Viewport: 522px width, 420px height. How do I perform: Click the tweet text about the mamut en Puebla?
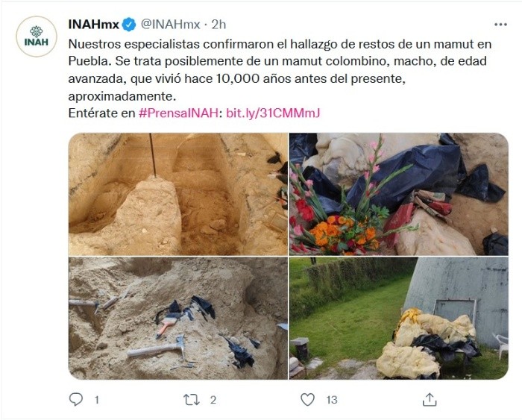click(x=280, y=70)
